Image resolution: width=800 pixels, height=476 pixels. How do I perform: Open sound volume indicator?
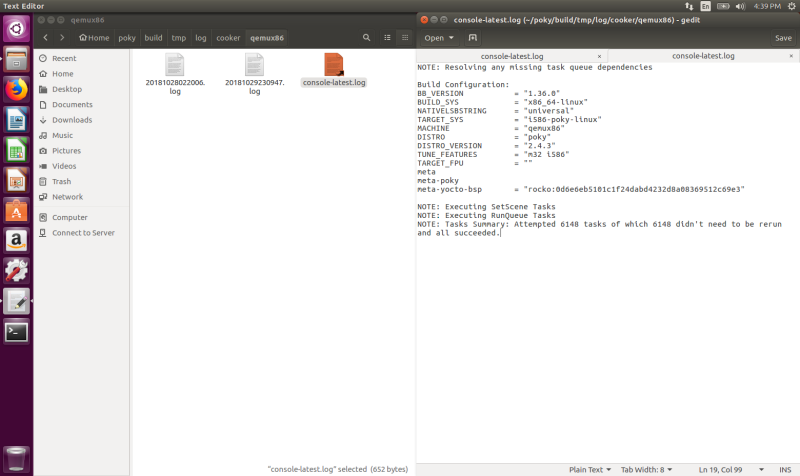(x=740, y=6)
